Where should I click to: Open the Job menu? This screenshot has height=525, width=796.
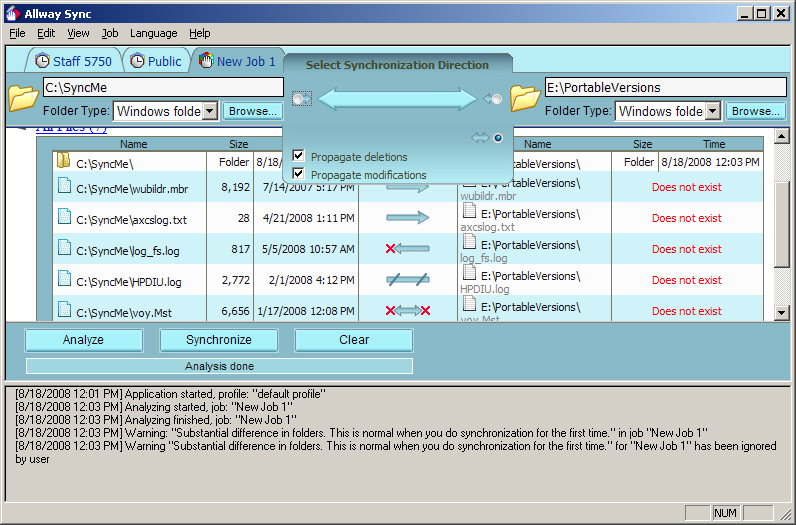tap(109, 33)
